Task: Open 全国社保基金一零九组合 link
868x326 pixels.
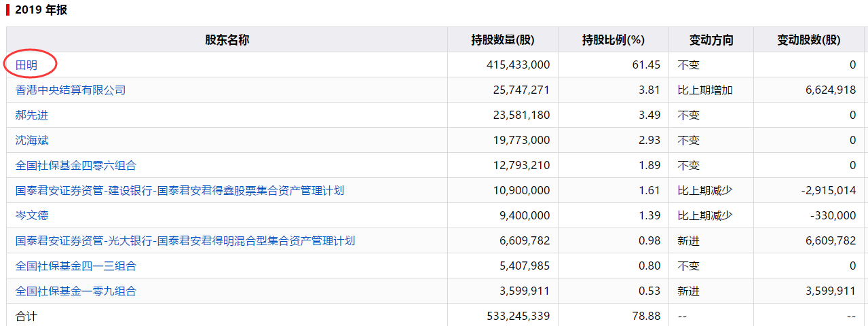Action: [x=76, y=291]
